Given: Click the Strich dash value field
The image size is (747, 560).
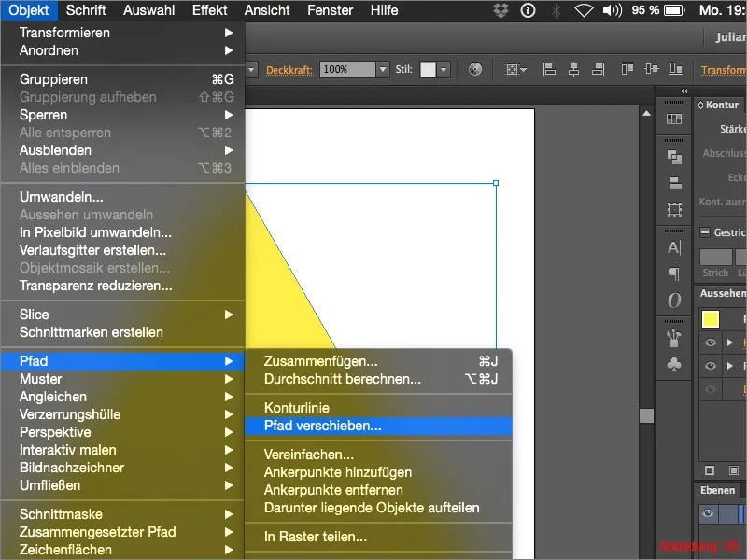Looking at the screenshot, I should pyautogui.click(x=715, y=258).
